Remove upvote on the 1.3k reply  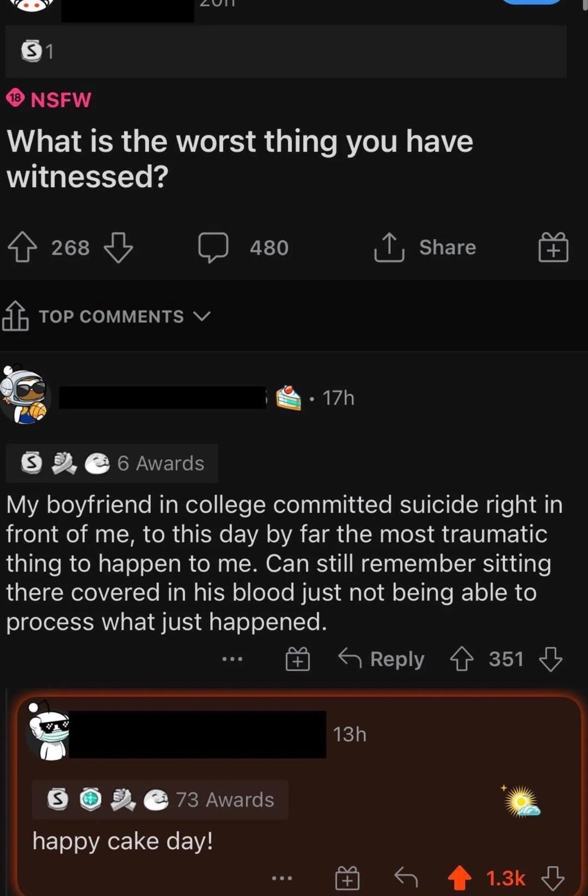(x=460, y=878)
